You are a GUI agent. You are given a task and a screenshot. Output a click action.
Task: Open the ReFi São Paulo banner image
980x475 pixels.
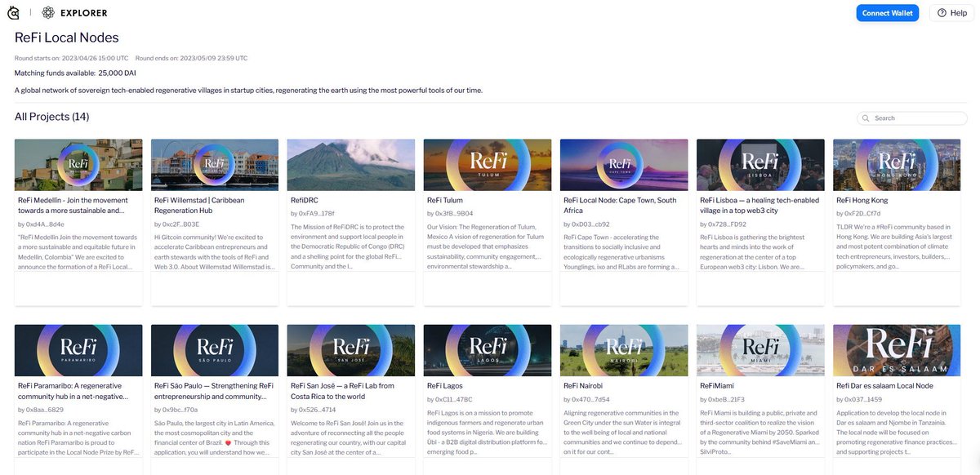[215, 351]
